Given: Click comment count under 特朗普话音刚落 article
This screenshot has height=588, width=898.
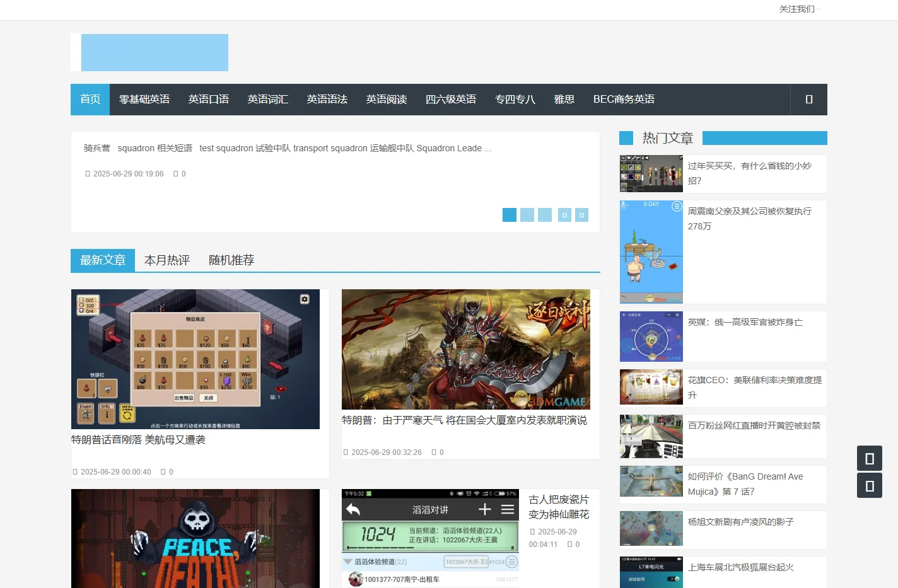Looking at the screenshot, I should (x=167, y=472).
